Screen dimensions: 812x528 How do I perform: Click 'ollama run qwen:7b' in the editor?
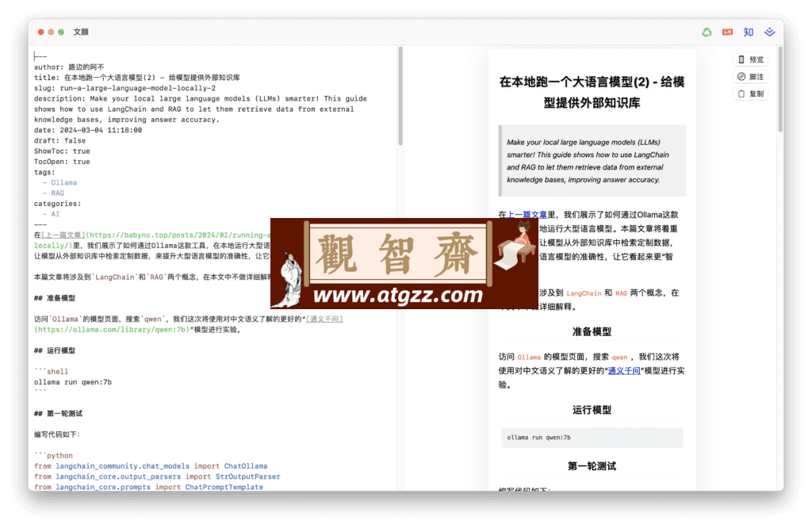(72, 382)
